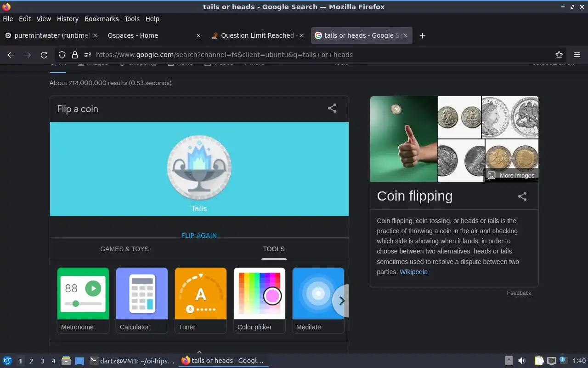Close the Question Limit Reached tab
The image size is (588, 368).
(x=302, y=35)
